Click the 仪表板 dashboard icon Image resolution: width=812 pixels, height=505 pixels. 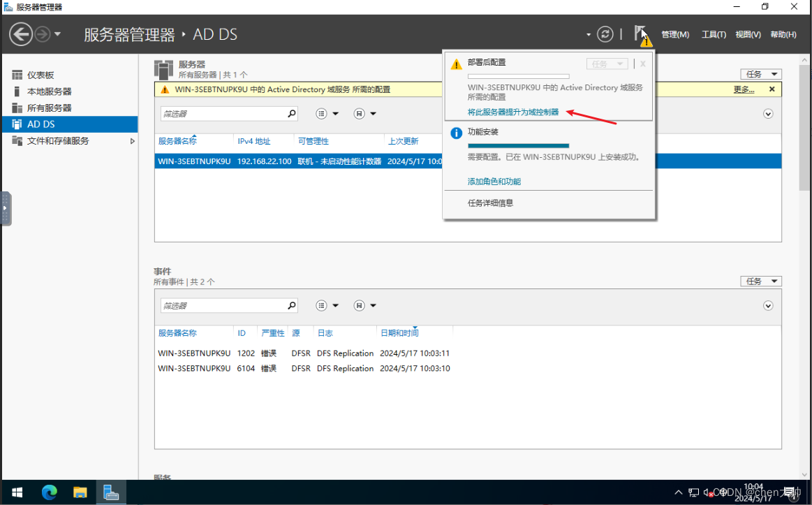(x=17, y=75)
